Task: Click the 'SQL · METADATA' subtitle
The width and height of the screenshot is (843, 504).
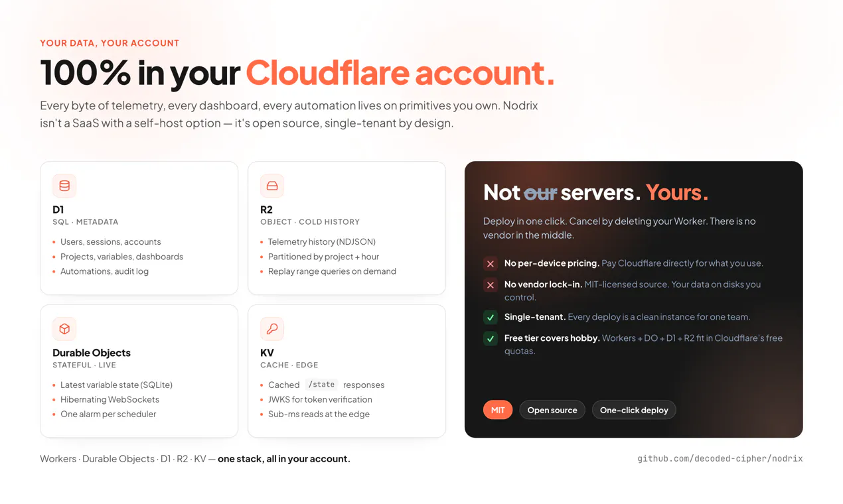Action: (86, 222)
